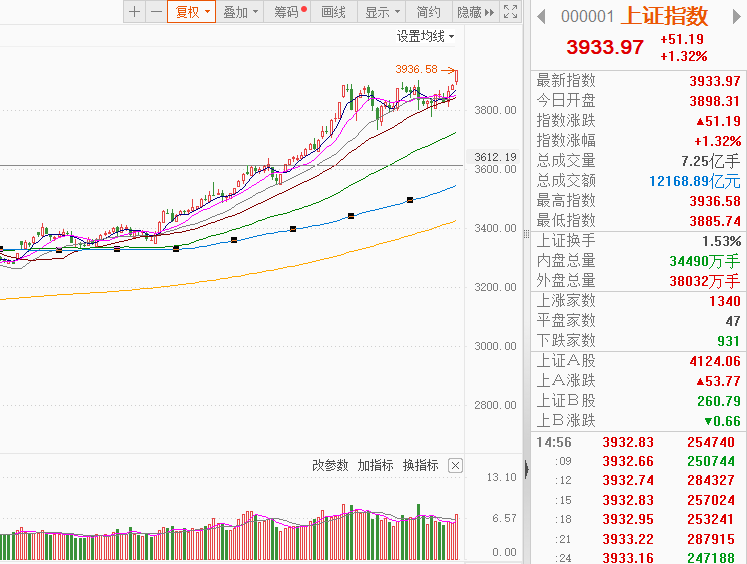Click tick volume 287915 at :21
Screen dimensions: 747x564
click(710, 539)
